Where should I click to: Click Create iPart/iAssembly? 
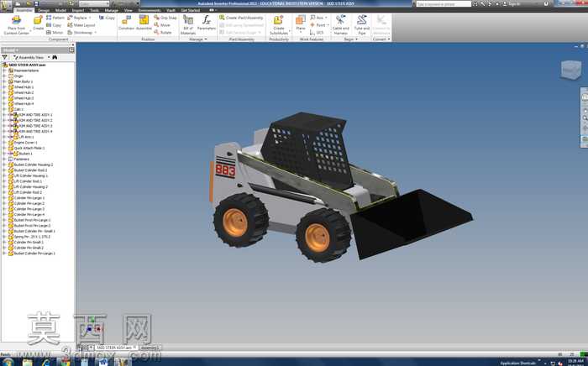241,18
